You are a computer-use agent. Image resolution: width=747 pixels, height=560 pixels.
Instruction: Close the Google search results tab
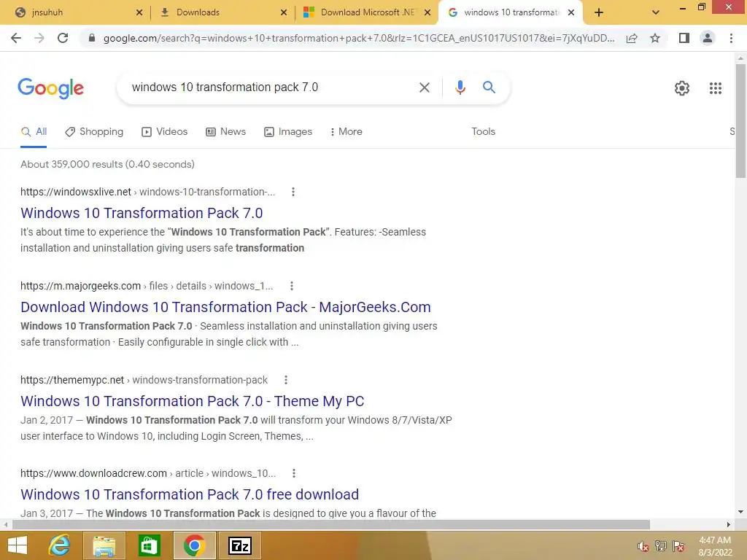coord(571,12)
